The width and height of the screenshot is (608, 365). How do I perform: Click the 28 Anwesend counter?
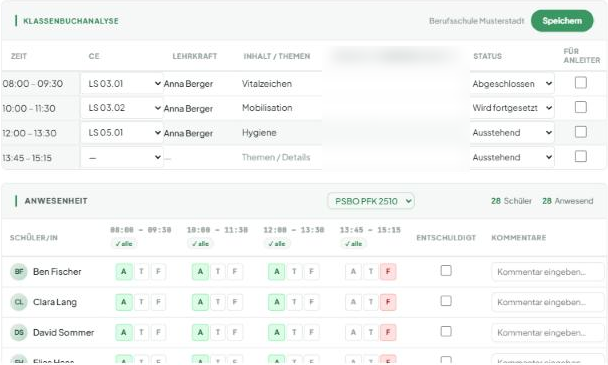(x=568, y=201)
